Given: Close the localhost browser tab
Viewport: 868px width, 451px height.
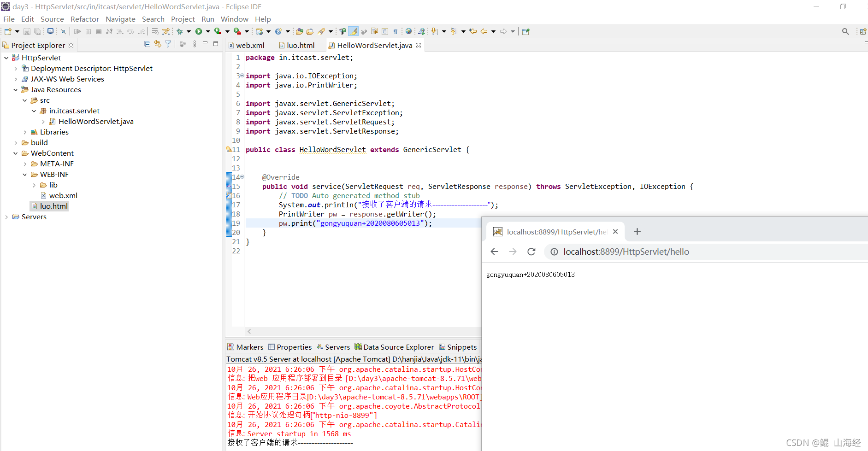Looking at the screenshot, I should coord(615,232).
